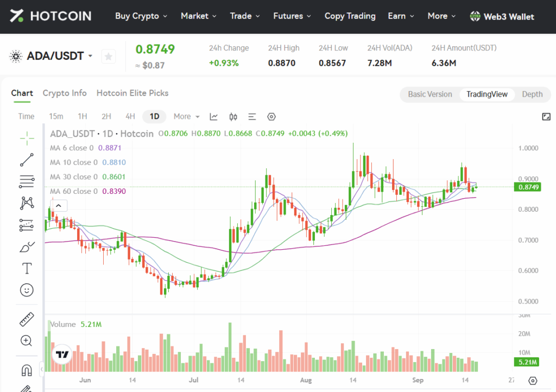Select the Volume indicator legend

click(75, 324)
